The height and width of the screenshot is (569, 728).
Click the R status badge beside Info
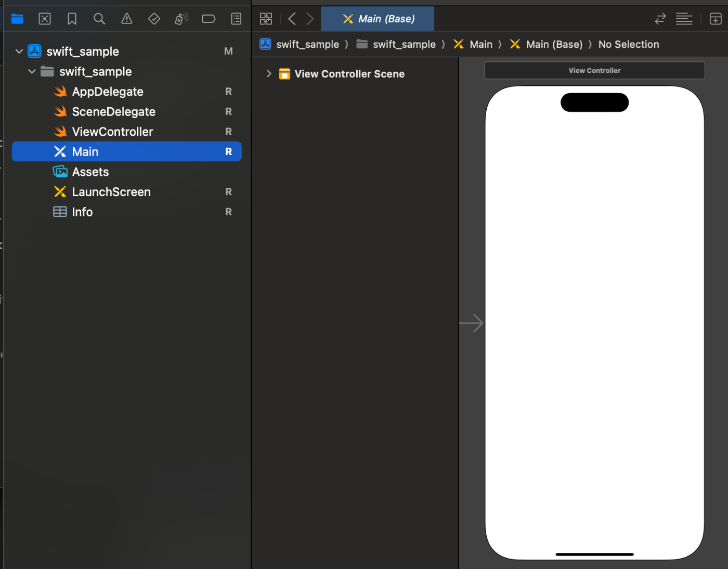coord(228,212)
